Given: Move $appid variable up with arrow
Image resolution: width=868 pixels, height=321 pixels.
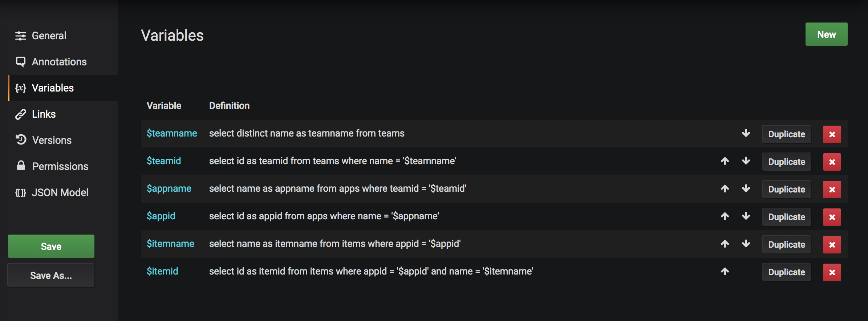Looking at the screenshot, I should (x=725, y=216).
